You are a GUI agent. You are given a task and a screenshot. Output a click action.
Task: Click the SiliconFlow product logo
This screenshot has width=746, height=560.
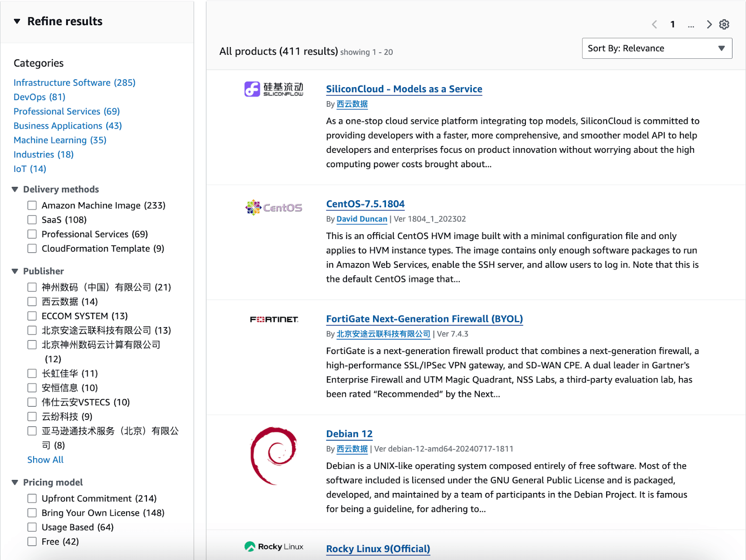pos(274,89)
